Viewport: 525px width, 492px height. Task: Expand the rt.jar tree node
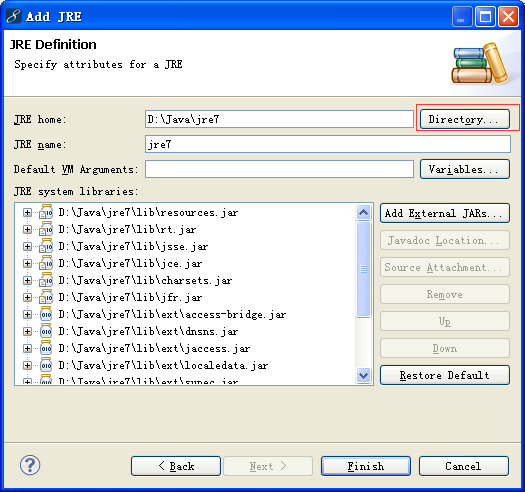point(27,229)
